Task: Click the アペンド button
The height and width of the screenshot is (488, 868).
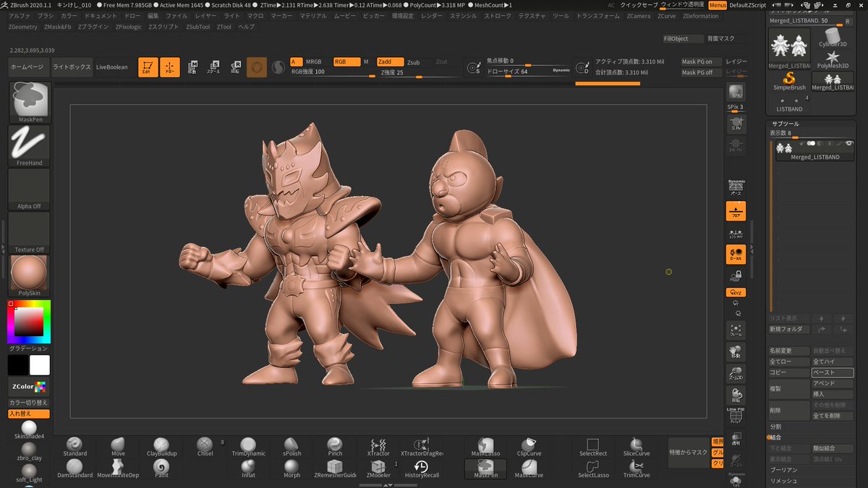Action: 833,383
